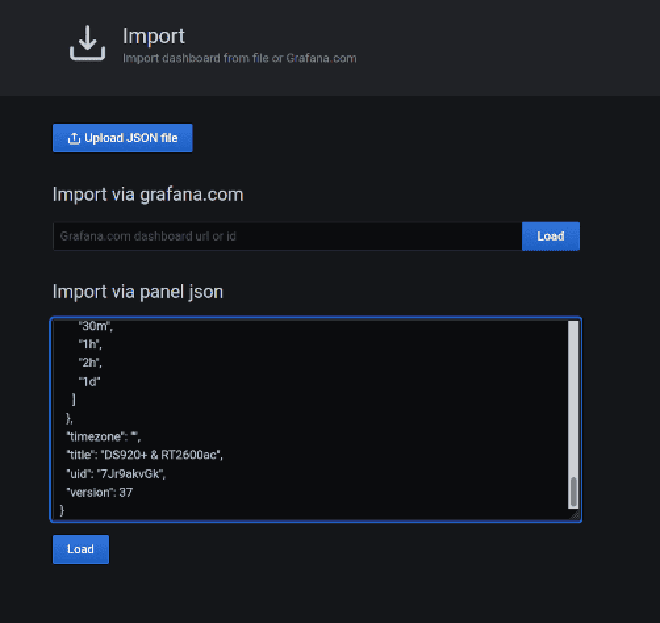Click the "1d" entry in the json text
Viewport: 660px width, 623px height.
point(89,381)
